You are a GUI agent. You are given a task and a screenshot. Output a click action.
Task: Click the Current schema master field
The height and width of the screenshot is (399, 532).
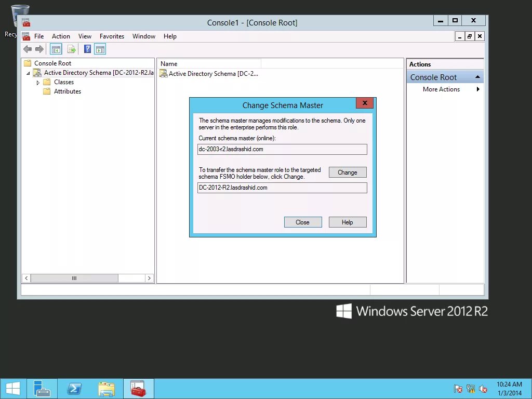pyautogui.click(x=282, y=149)
